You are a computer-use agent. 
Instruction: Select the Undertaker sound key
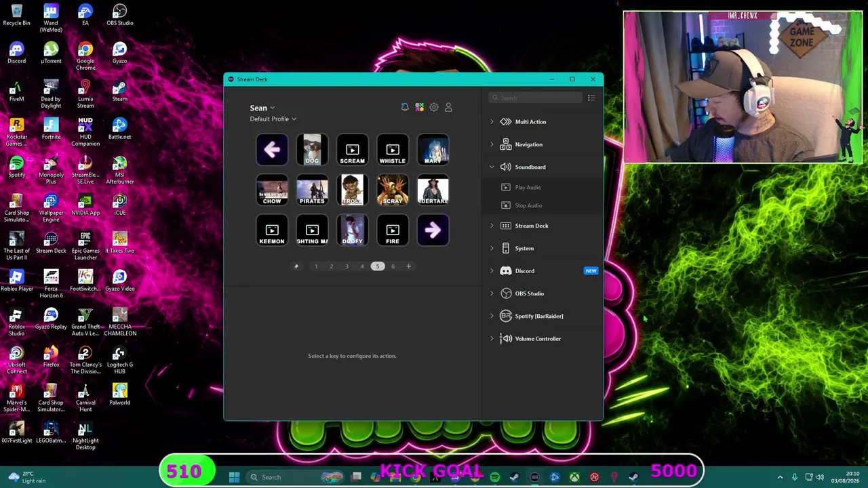(x=433, y=190)
